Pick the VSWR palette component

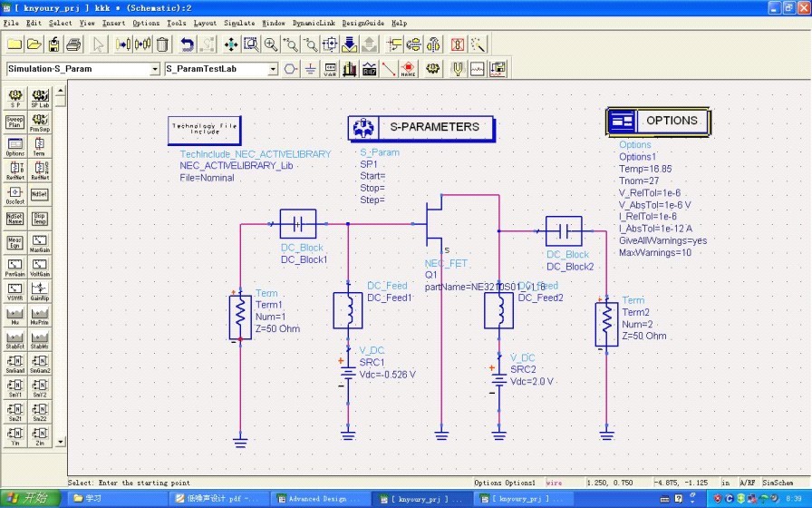[x=15, y=291]
